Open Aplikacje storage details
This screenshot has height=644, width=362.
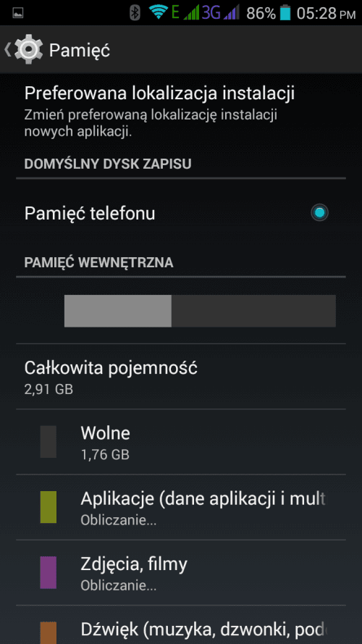pos(181,507)
